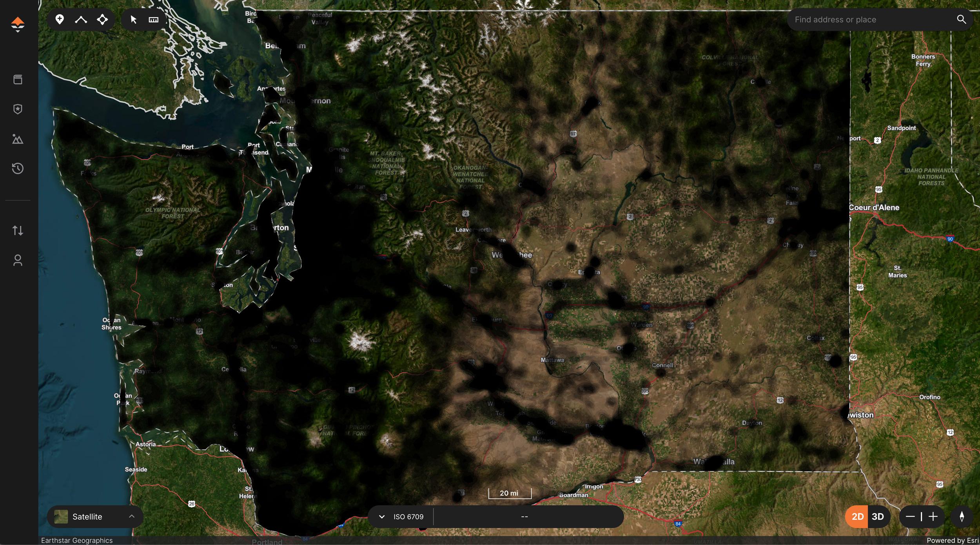Open your account profile
The width and height of the screenshot is (980, 545).
[x=18, y=260]
